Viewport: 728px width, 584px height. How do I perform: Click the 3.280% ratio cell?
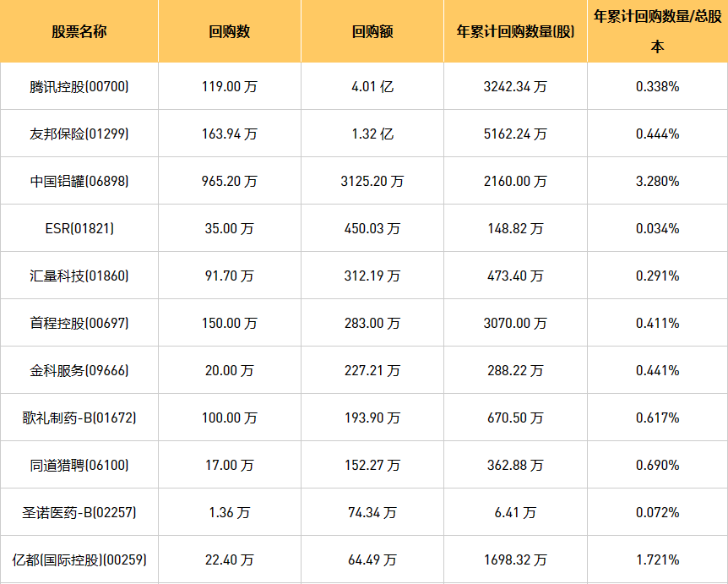coord(657,181)
